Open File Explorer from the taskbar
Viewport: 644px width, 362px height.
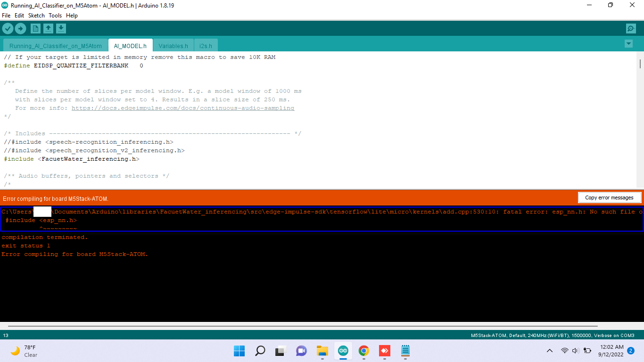(x=322, y=351)
